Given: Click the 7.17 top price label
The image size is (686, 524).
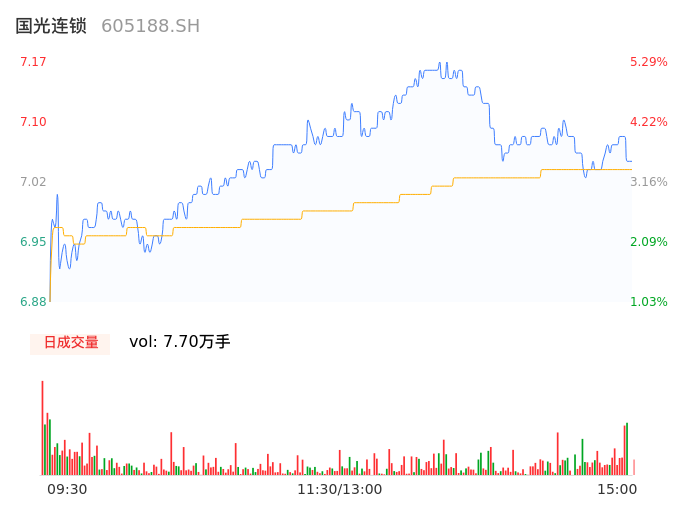Looking at the screenshot, I should (x=33, y=62).
